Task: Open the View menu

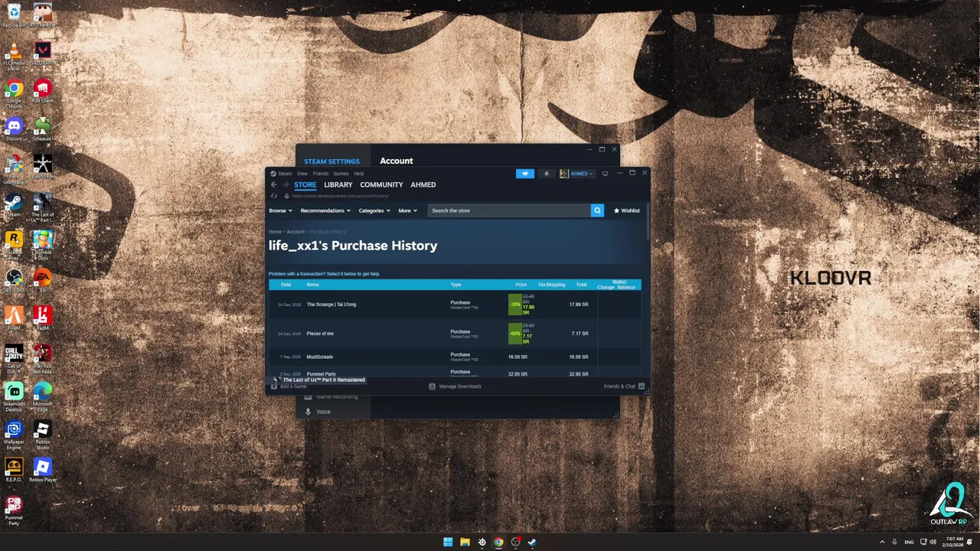Action: (302, 174)
